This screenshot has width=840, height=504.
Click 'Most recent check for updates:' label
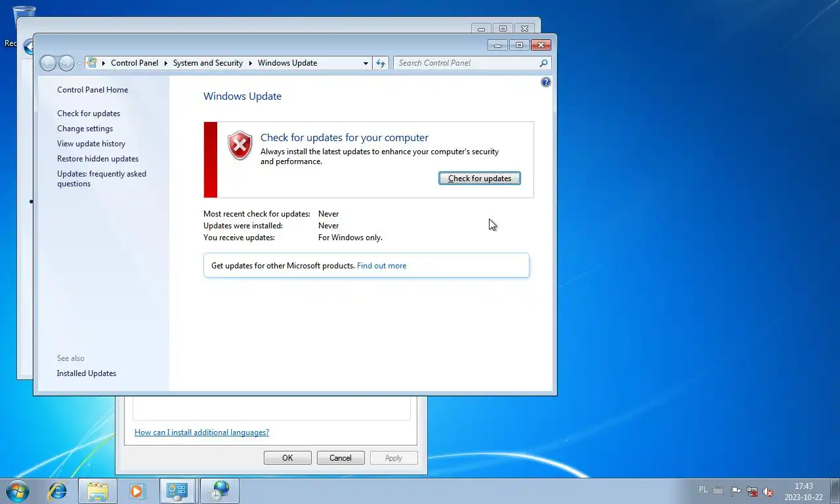point(257,214)
